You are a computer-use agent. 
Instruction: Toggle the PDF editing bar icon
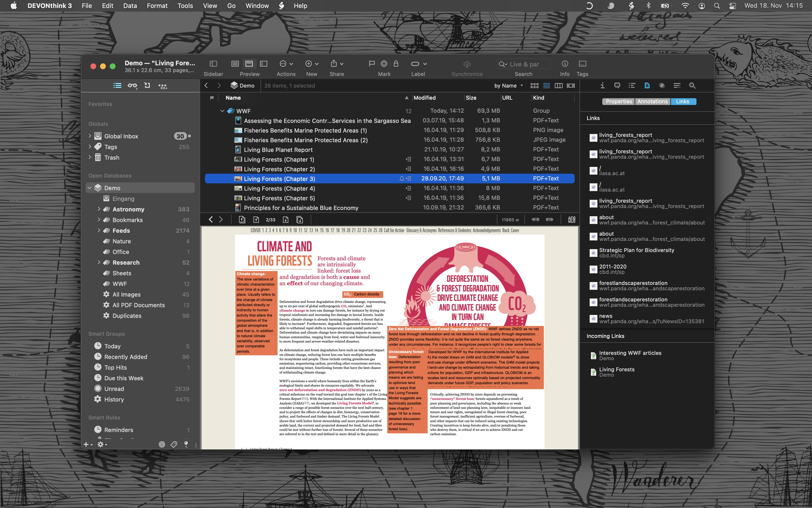pos(571,220)
